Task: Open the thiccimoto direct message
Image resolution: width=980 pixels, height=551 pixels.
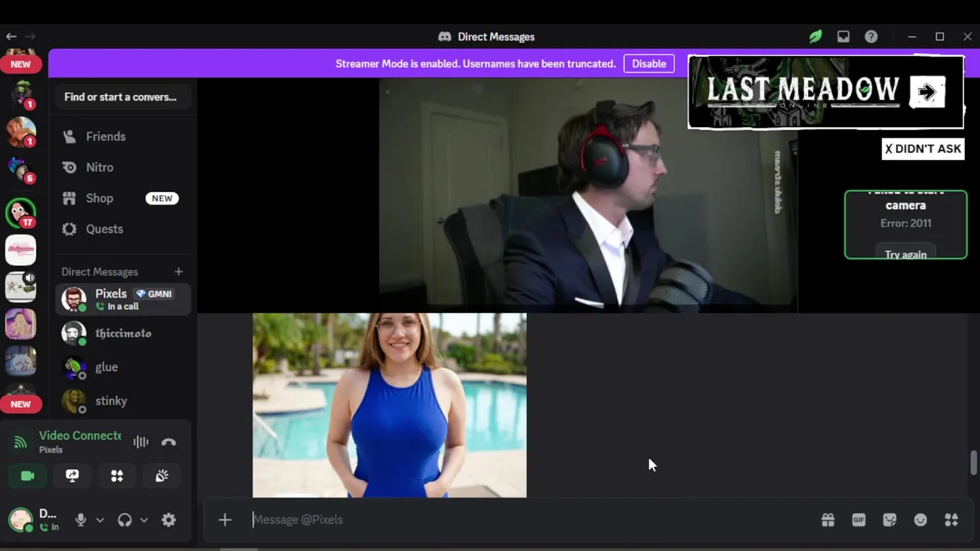Action: (x=122, y=334)
